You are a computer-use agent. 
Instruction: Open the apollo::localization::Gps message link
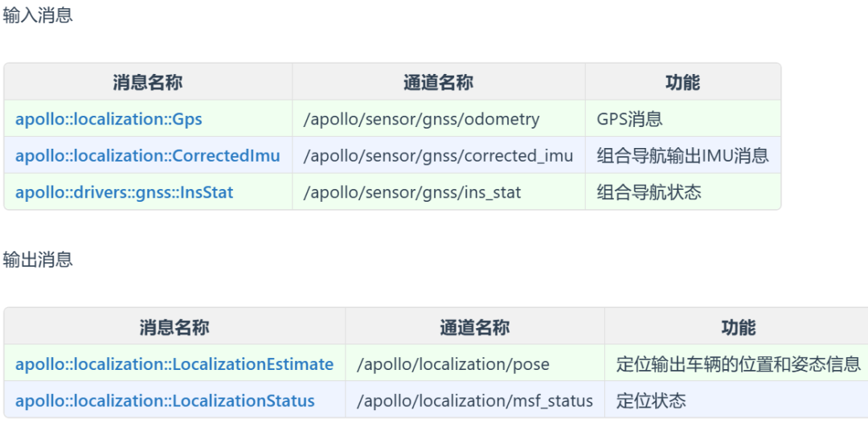tap(108, 119)
